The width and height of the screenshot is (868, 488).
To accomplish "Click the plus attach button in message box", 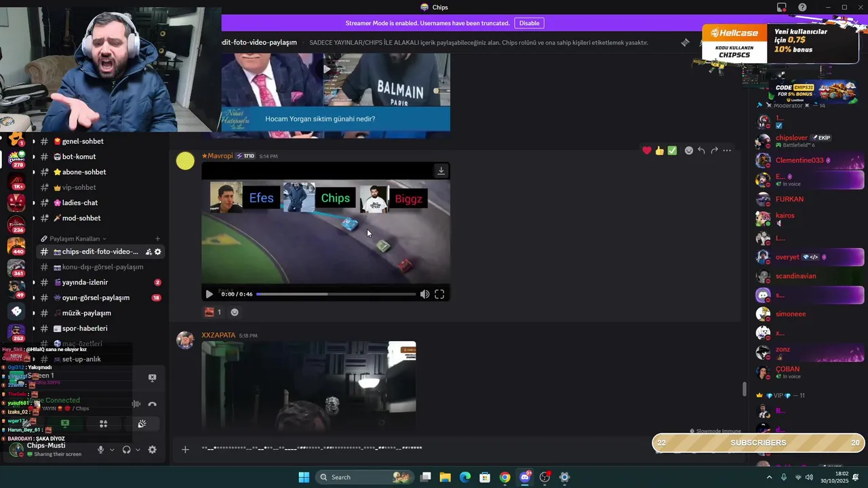I will coord(185,449).
